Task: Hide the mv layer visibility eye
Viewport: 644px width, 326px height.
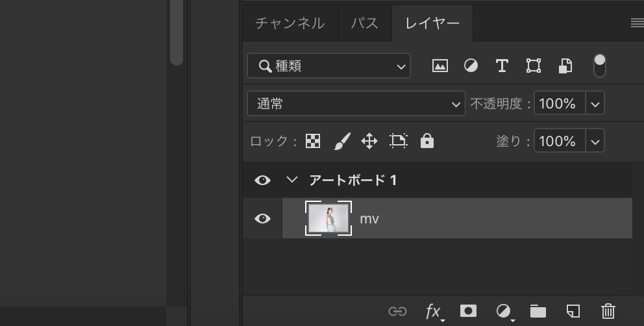Action: 262,219
